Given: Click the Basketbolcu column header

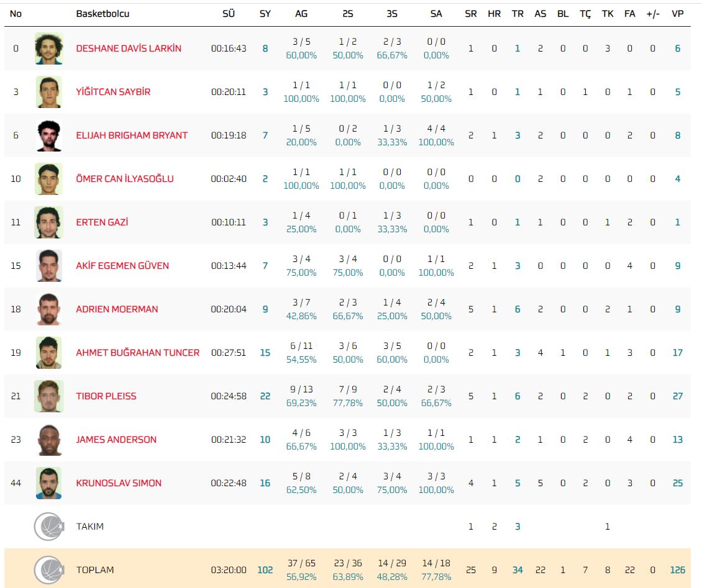Looking at the screenshot, I should pyautogui.click(x=103, y=14).
